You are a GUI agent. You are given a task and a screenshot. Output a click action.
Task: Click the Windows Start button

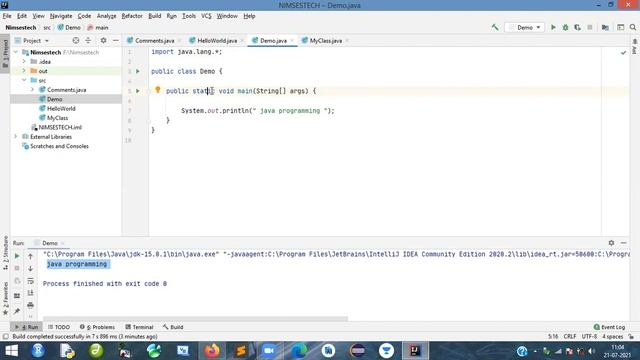point(11,351)
